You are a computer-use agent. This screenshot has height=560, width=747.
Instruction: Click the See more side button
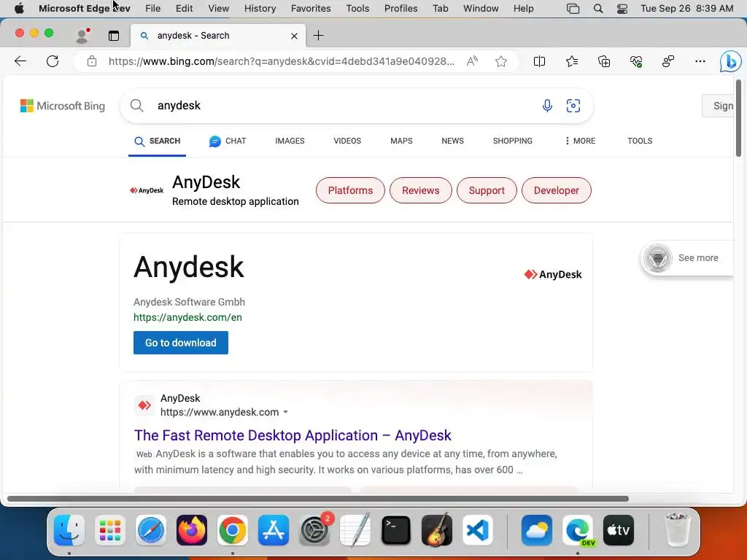(686, 258)
